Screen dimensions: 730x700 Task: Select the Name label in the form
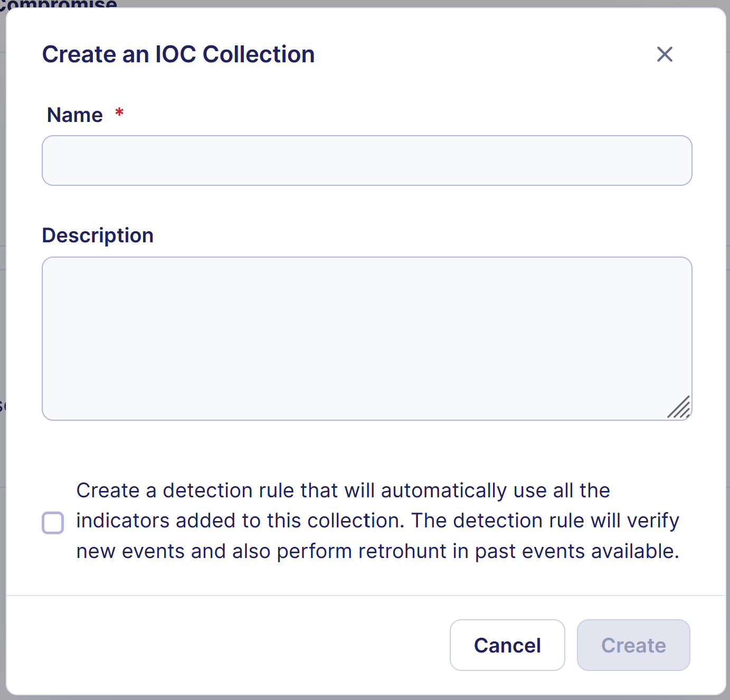pyautogui.click(x=75, y=114)
